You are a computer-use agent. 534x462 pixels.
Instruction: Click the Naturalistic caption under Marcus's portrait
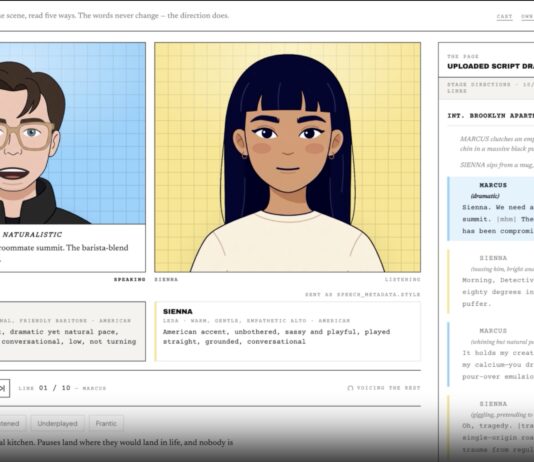click(x=32, y=235)
